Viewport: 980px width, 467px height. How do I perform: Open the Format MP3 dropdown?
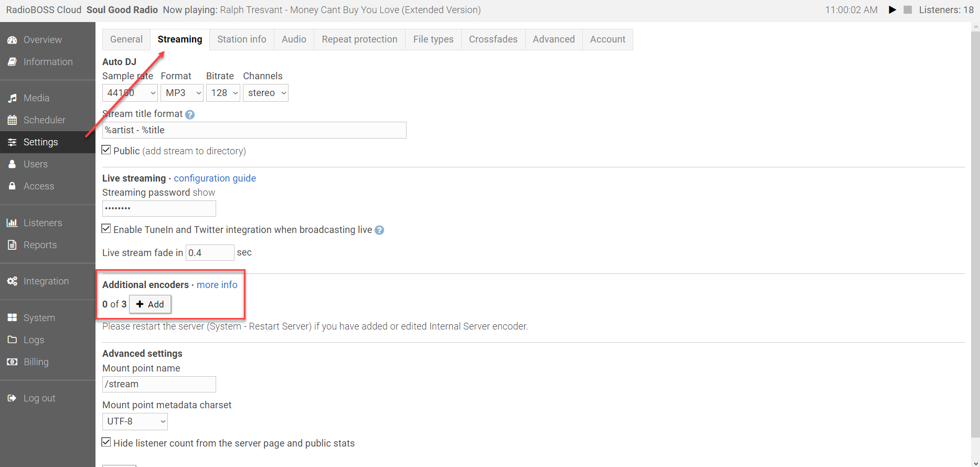point(182,93)
